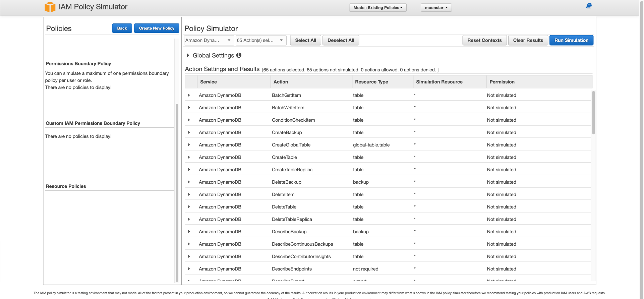
Task: Click the Clear Results button
Action: (528, 40)
